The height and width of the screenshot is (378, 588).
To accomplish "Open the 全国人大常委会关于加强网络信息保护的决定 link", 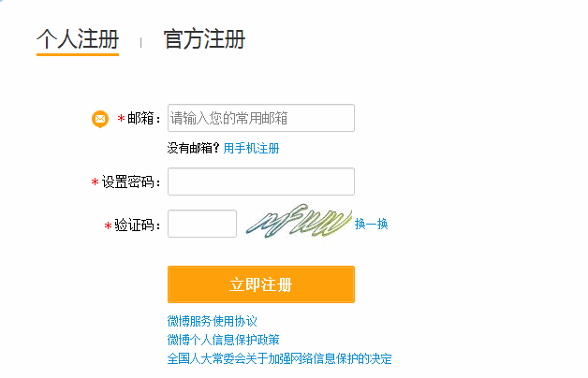I will coord(279,358).
